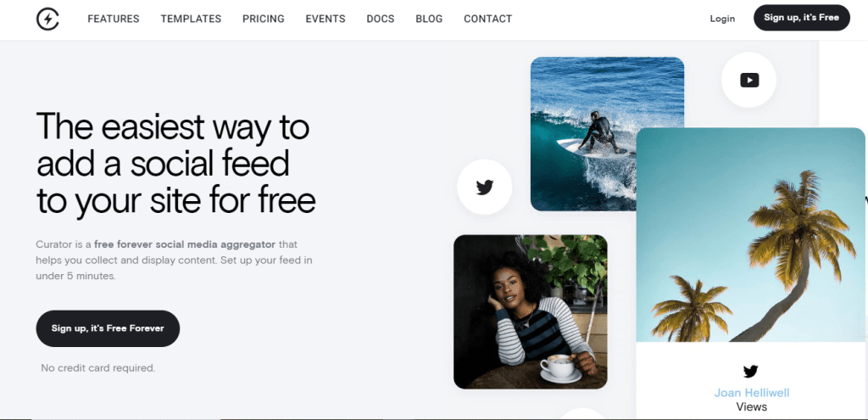Click the partially visible circle icon at bottom
Screen dimensions: 868x420
(x=581, y=414)
